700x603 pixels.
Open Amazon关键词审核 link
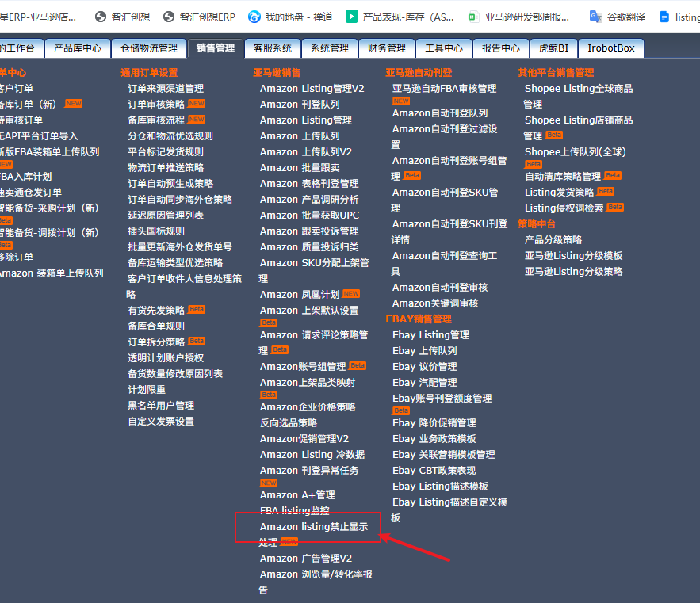click(435, 303)
